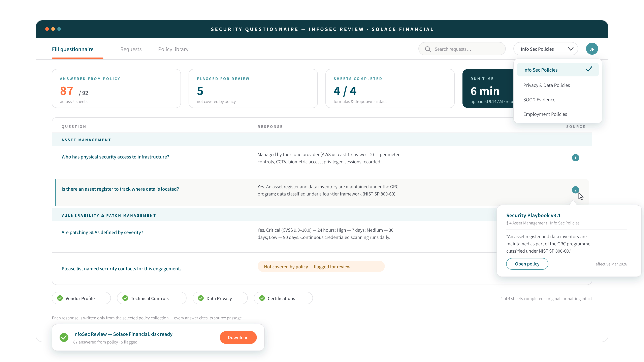Click the teal window dot
Viewport: 644px width, 362px height.
59,29
